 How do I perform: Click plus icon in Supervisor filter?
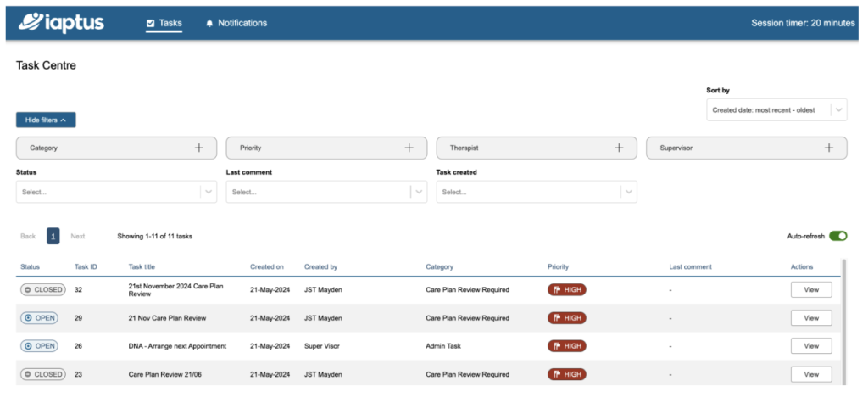829,148
